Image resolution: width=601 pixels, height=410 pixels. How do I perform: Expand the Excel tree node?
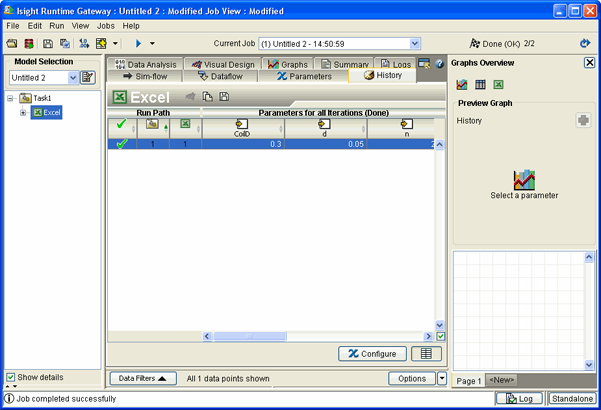(x=23, y=112)
